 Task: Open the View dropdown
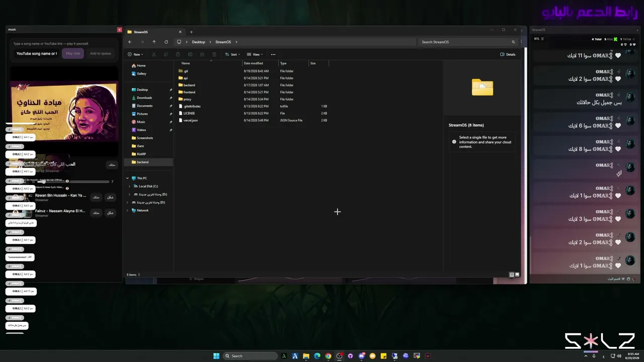255,54
